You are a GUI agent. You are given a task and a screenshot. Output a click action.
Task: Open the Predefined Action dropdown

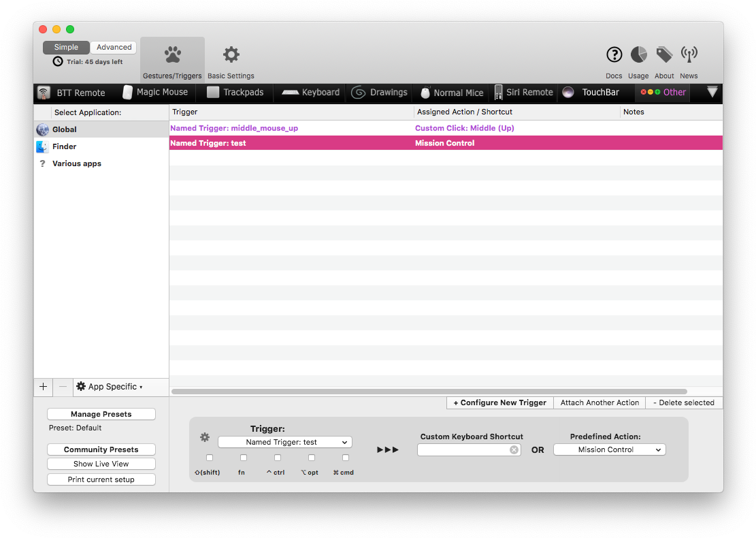click(x=610, y=449)
